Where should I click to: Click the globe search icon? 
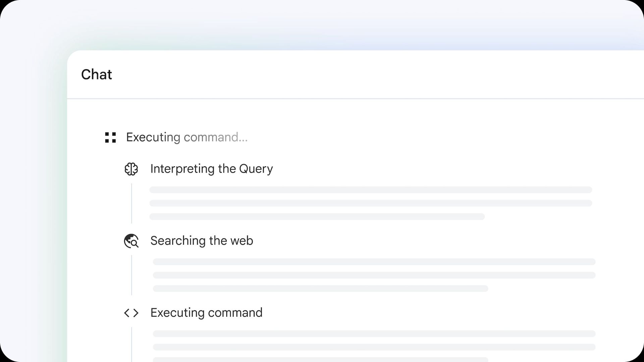131,241
